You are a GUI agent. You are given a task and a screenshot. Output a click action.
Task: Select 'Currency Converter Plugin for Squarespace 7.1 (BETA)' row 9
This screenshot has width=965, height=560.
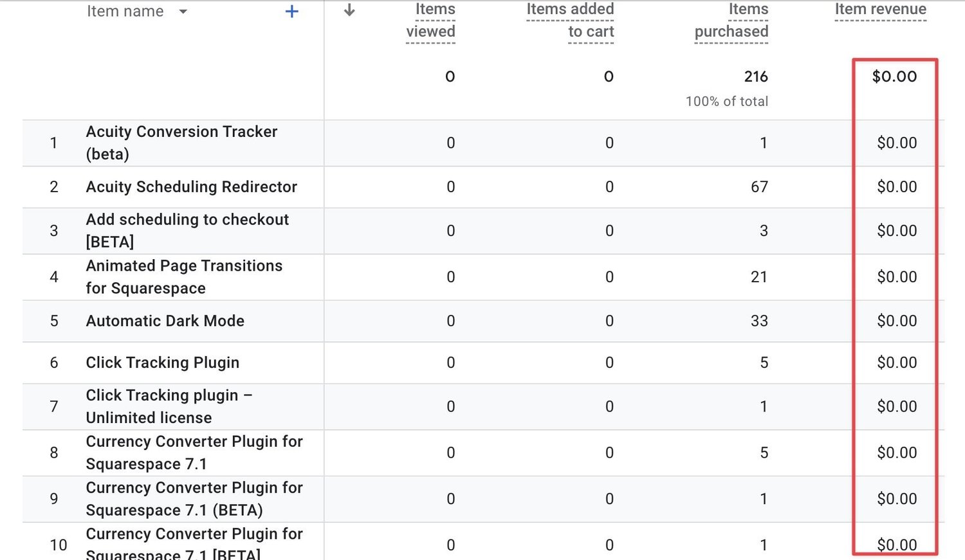pyautogui.click(x=194, y=499)
